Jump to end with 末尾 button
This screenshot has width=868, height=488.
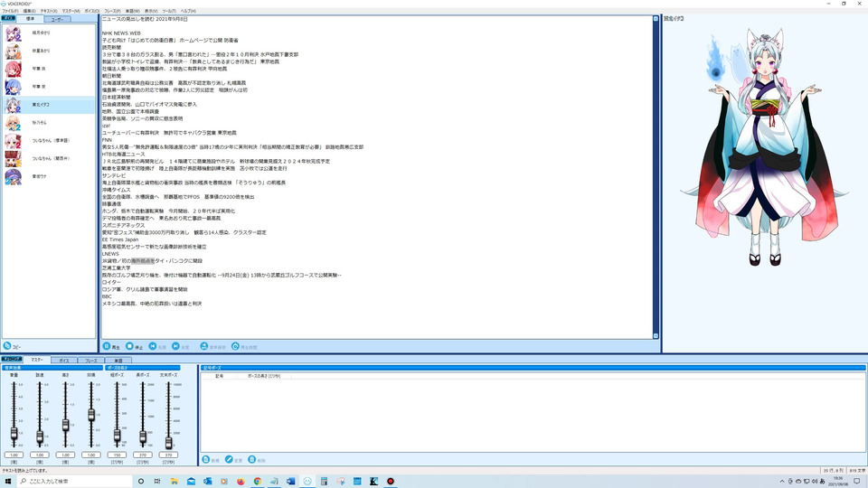point(181,346)
